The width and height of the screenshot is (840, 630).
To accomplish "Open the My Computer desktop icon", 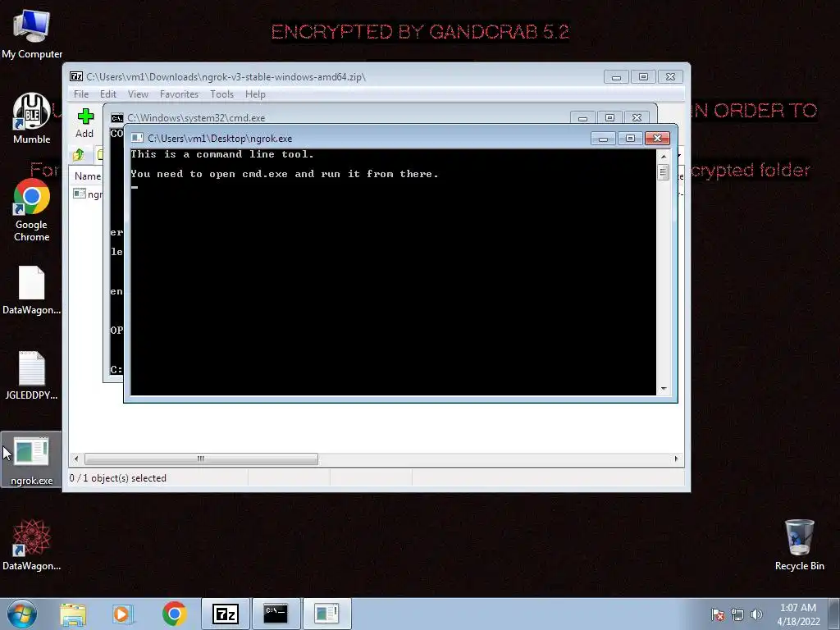I will pos(32,33).
